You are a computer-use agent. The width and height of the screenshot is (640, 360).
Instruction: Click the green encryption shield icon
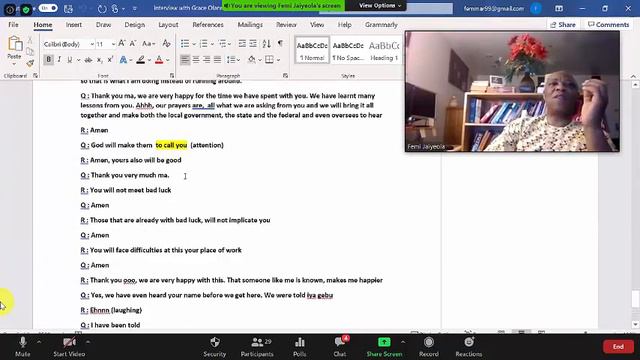(x=26, y=9)
